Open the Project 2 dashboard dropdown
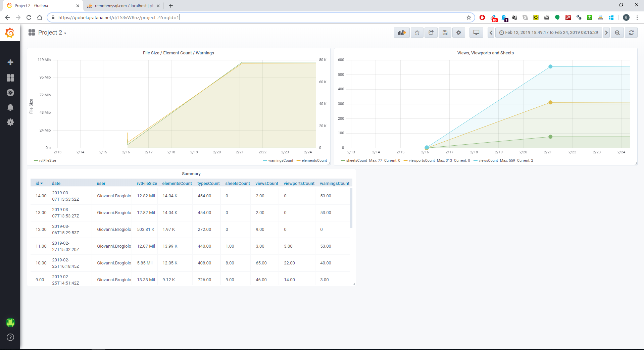The image size is (644, 350). 47,33
